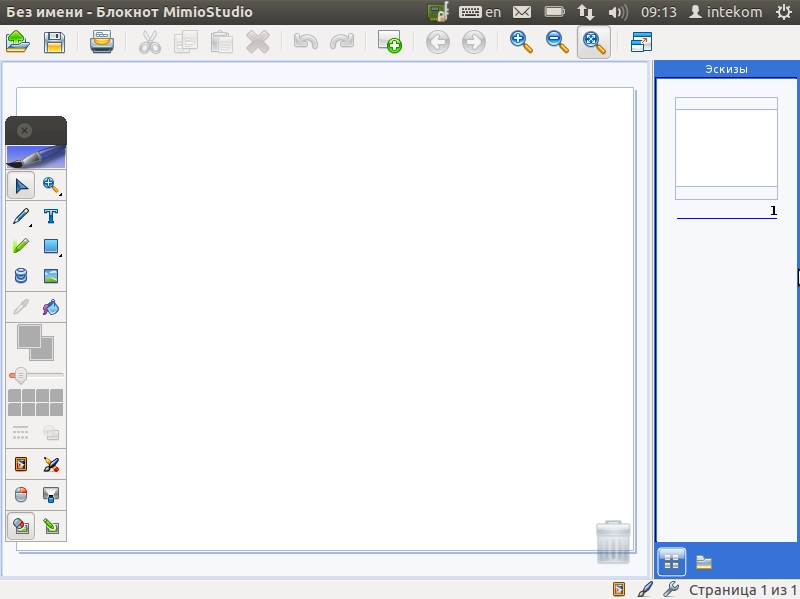
Task: Open the folder view in the side panel
Action: 704,562
